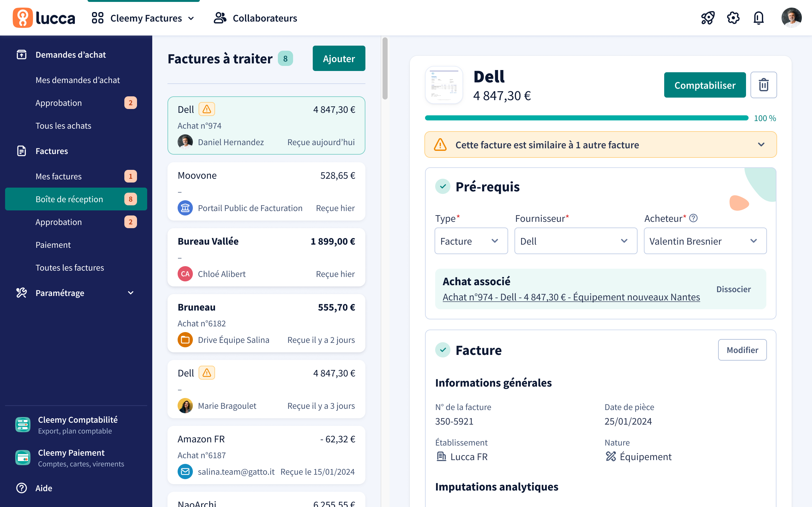Open notifications bell icon

pos(758,18)
